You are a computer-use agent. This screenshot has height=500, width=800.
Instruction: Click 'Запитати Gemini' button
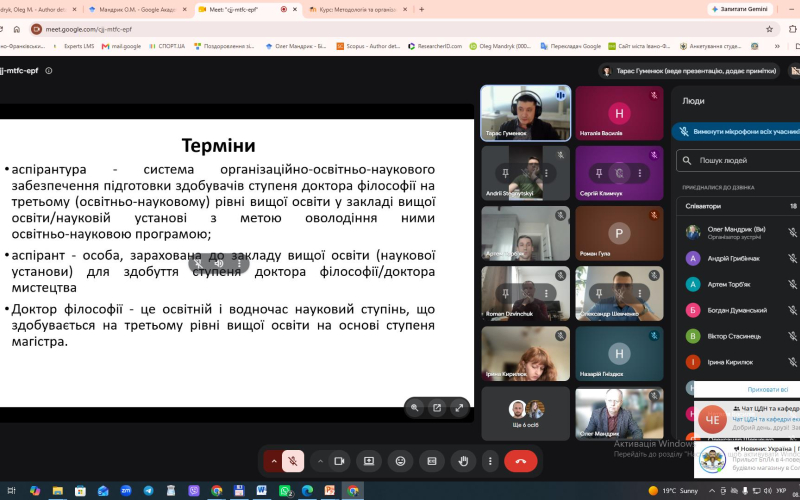pos(740,9)
